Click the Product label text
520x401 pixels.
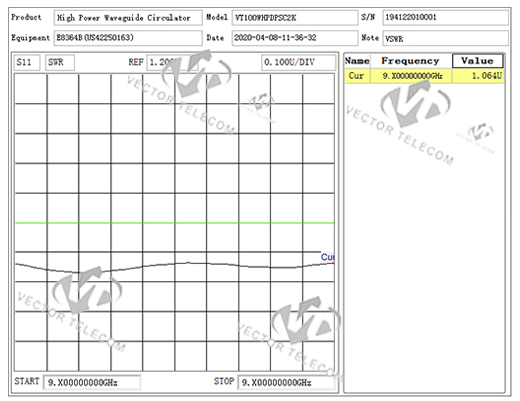[26, 17]
